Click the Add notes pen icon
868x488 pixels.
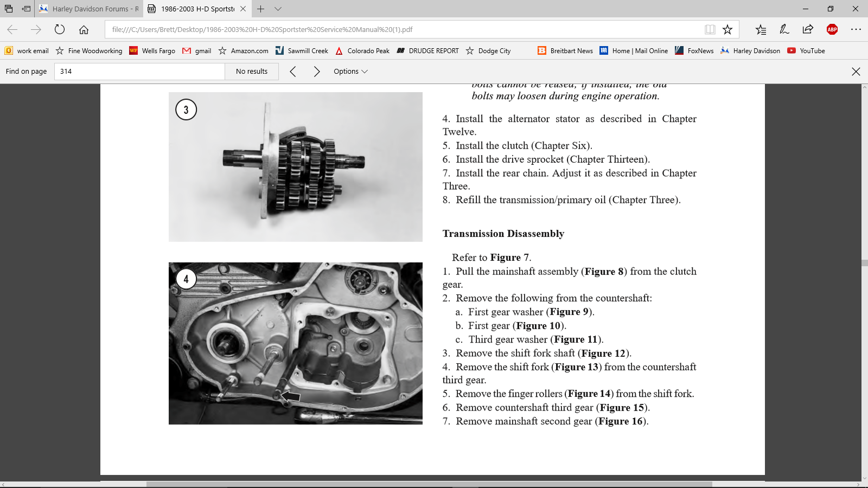[x=784, y=29]
